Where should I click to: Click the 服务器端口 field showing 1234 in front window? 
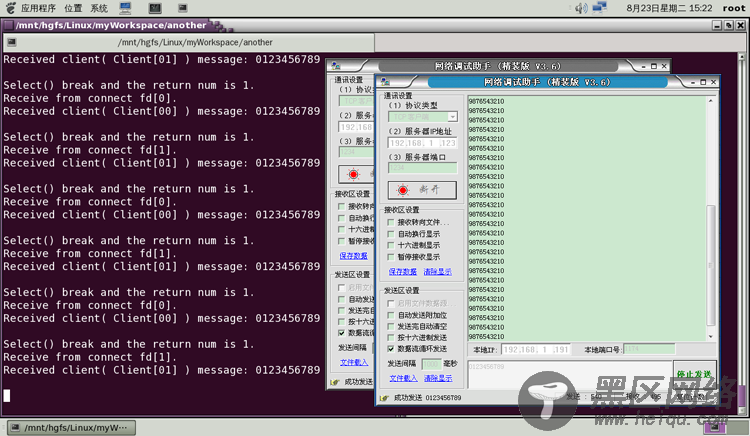pyautogui.click(x=422, y=168)
